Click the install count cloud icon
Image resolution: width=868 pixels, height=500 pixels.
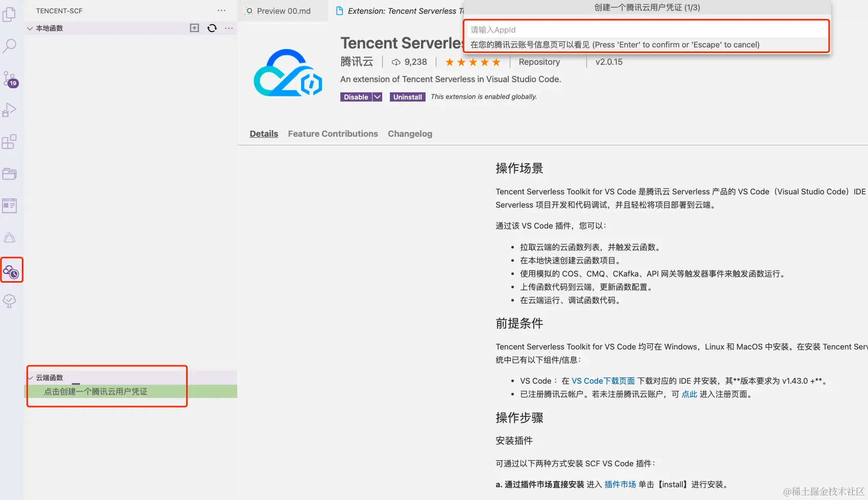[396, 62]
